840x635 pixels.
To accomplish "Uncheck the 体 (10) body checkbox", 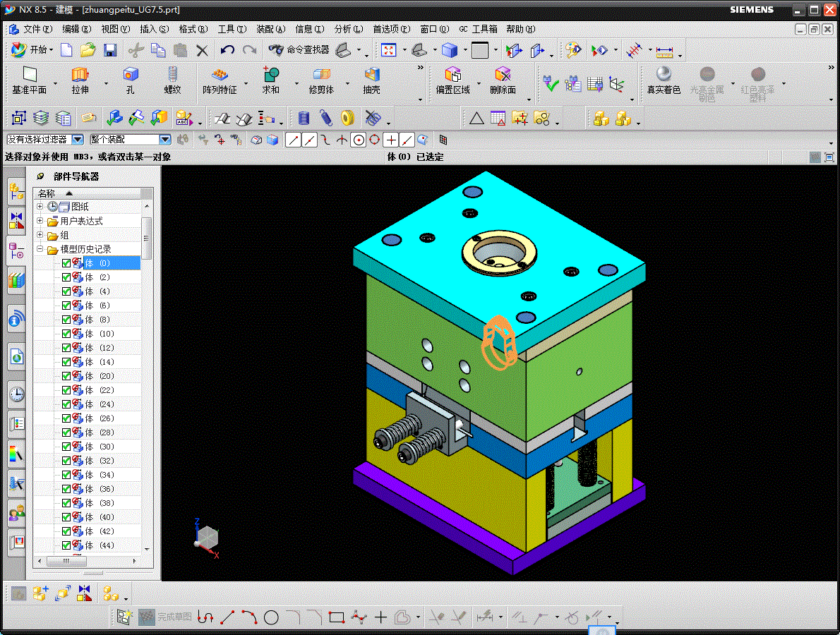I will [x=66, y=334].
